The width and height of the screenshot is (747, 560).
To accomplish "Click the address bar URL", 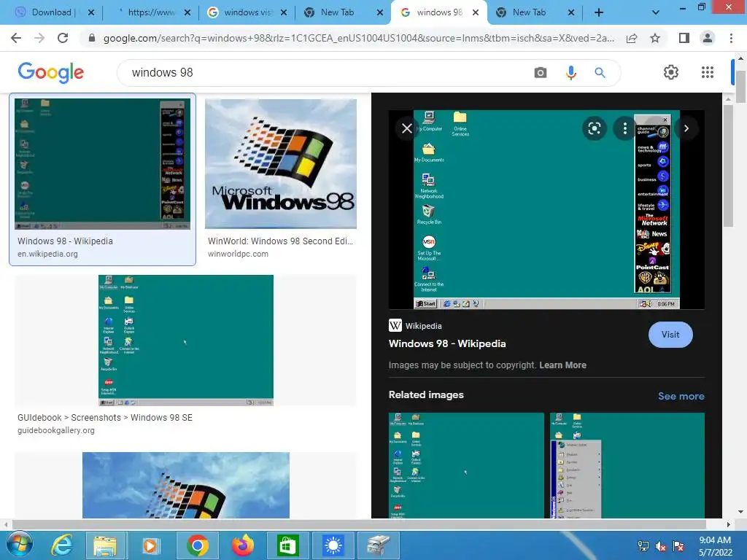I will coord(359,38).
